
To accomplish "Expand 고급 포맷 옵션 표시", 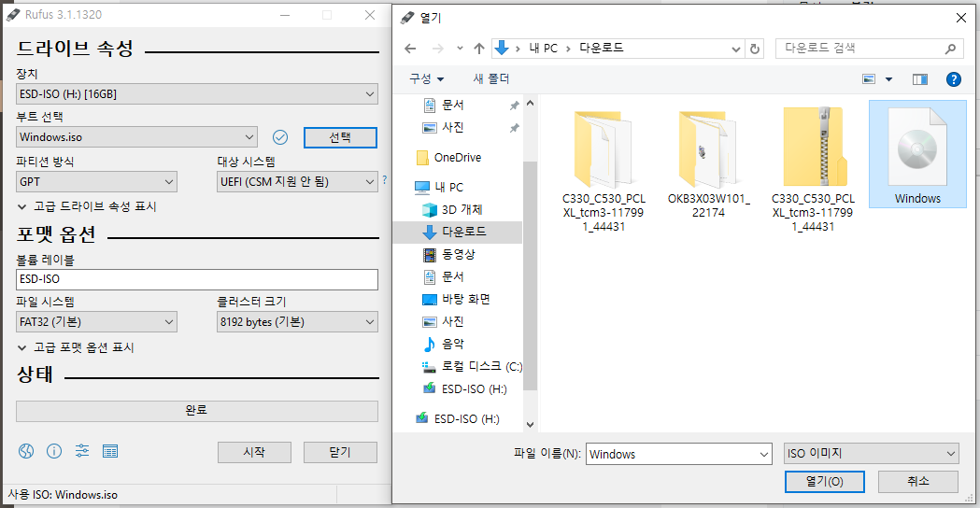I will pos(76,347).
